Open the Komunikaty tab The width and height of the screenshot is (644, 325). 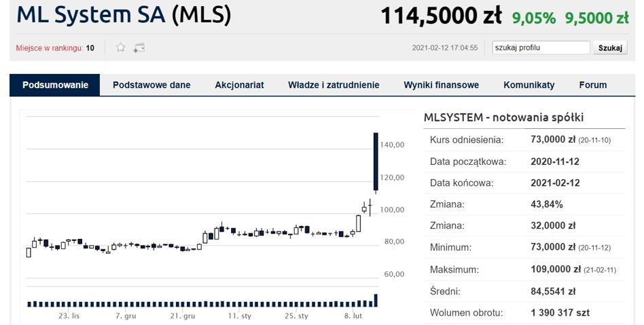pos(529,85)
